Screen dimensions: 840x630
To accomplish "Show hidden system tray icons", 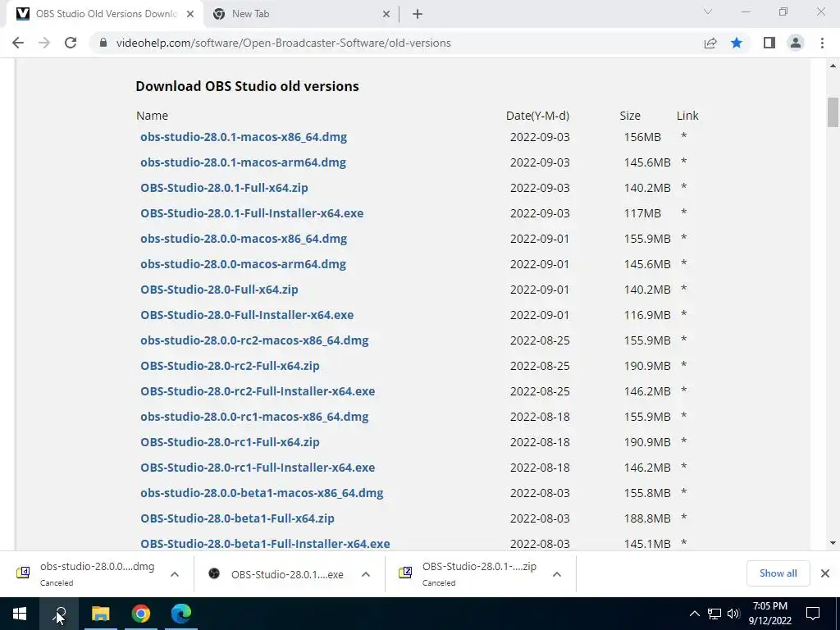I will point(694,614).
